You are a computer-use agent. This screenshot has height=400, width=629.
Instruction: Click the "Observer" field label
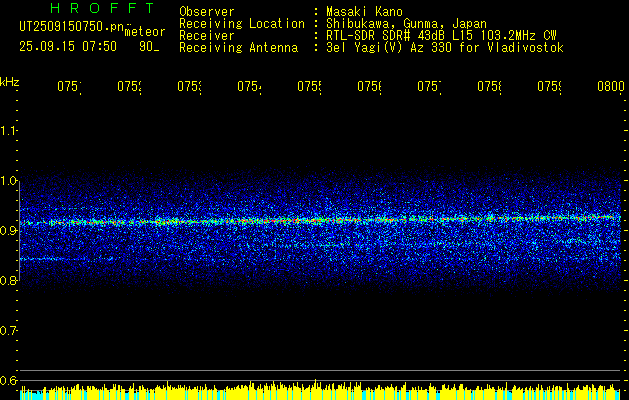coord(207,11)
